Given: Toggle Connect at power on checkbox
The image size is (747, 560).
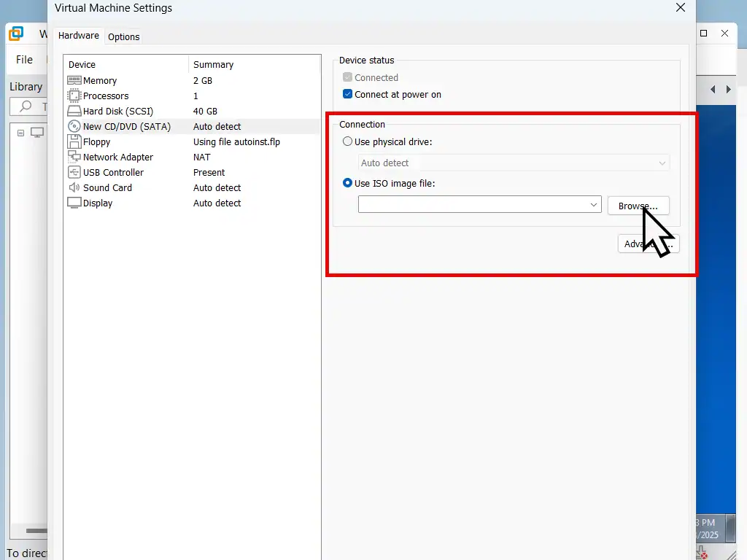Looking at the screenshot, I should pos(348,94).
